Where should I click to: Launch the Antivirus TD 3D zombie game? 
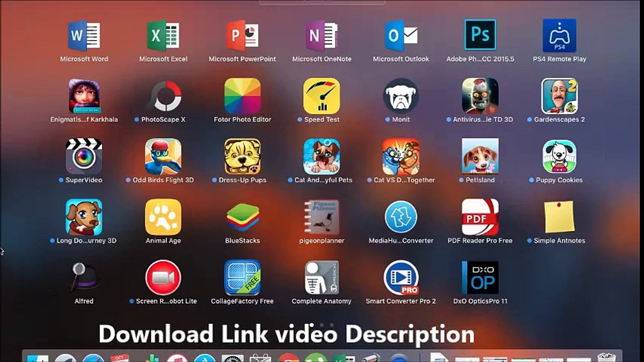[x=480, y=96]
